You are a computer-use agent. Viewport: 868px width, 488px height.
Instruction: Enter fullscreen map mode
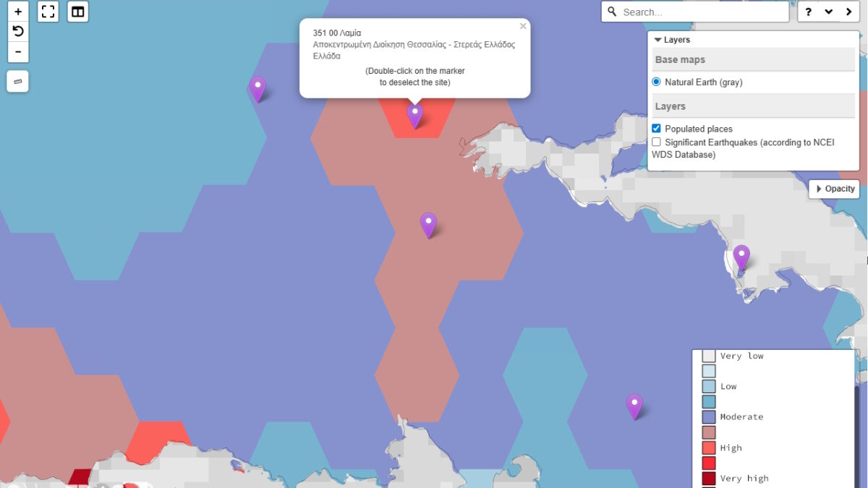[x=48, y=12]
